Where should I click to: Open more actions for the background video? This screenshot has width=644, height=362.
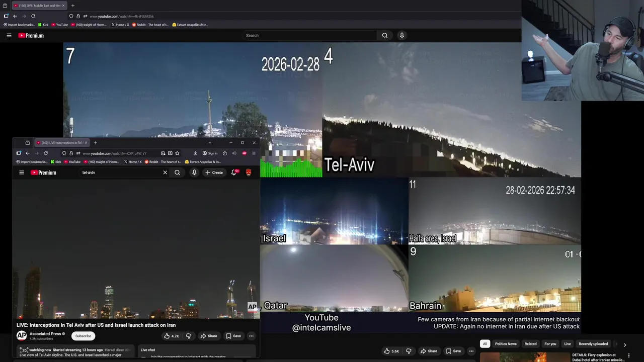point(471,351)
